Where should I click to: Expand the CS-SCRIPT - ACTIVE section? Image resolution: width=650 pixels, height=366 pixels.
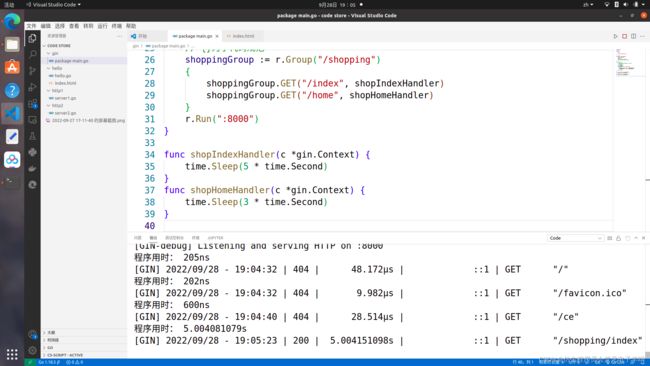84,355
